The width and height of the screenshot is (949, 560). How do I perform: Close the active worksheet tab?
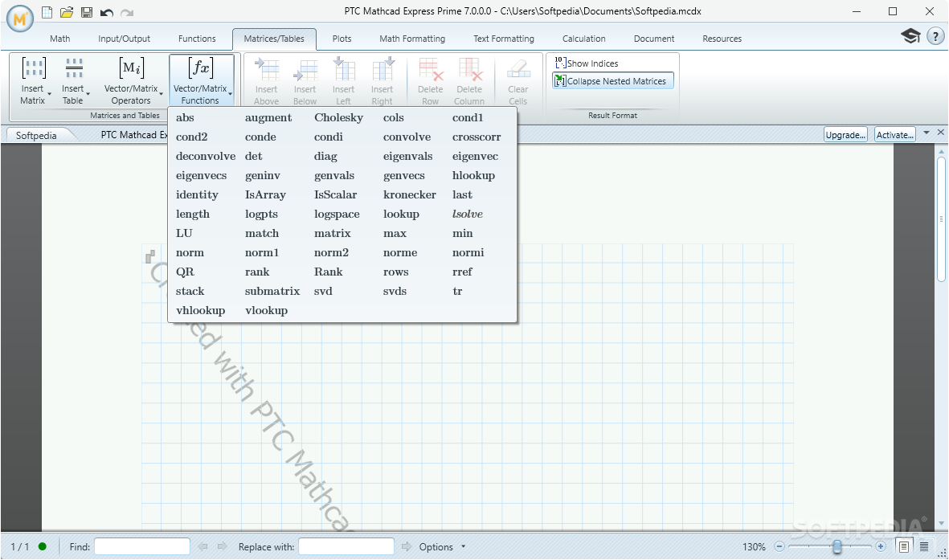point(940,132)
